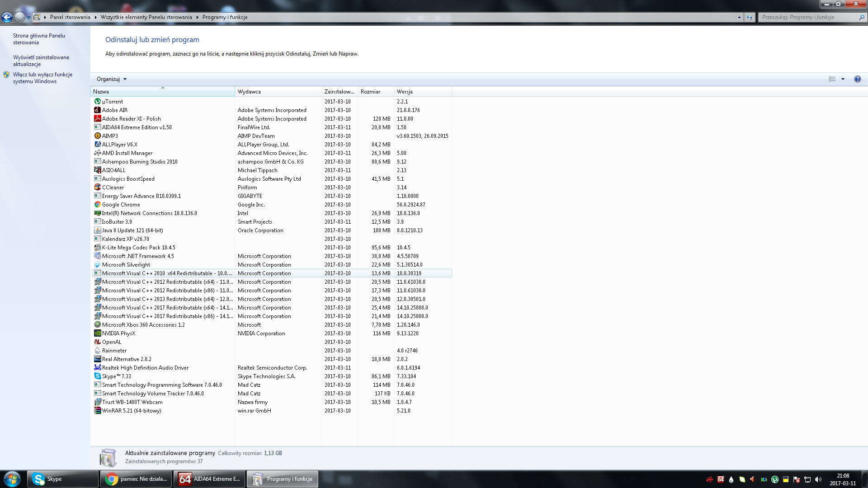The width and height of the screenshot is (868, 488).
Task: Change the view using the view button
Action: tap(832, 79)
